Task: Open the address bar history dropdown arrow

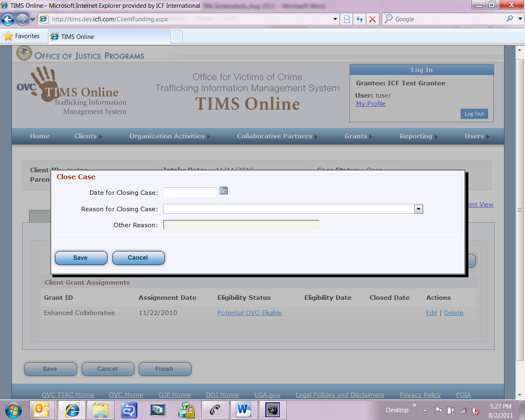Action: point(335,19)
